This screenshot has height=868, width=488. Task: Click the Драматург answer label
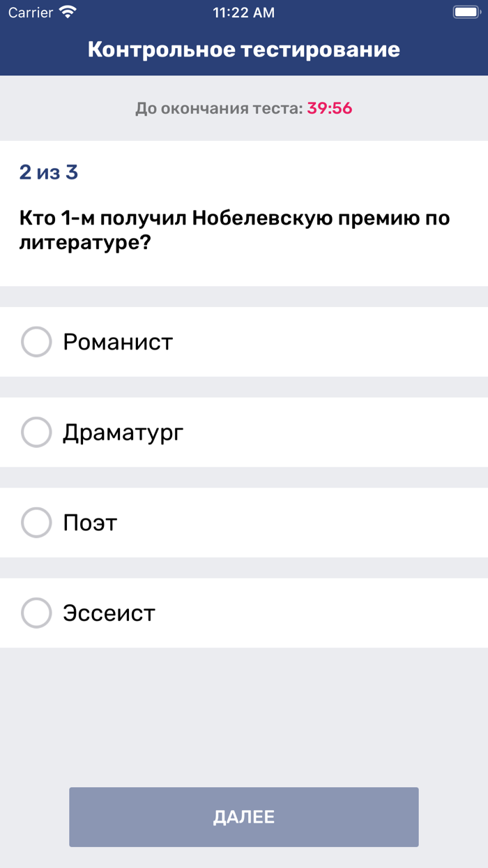point(123,433)
